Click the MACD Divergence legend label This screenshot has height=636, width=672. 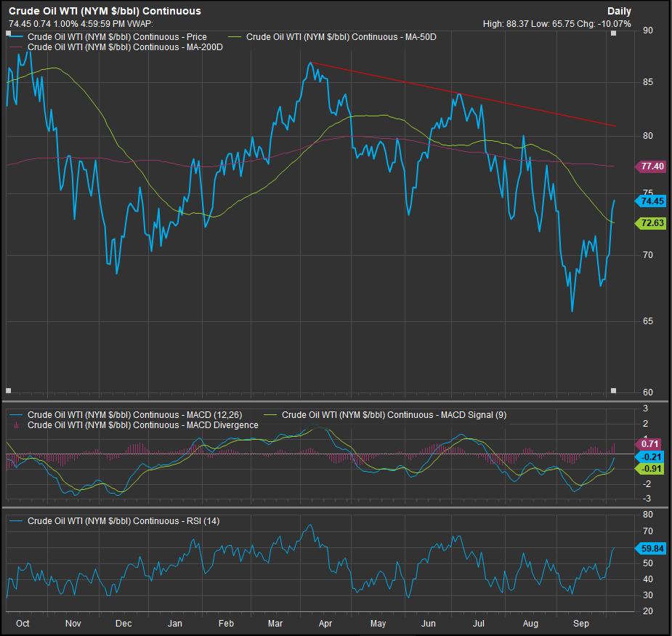(142, 425)
